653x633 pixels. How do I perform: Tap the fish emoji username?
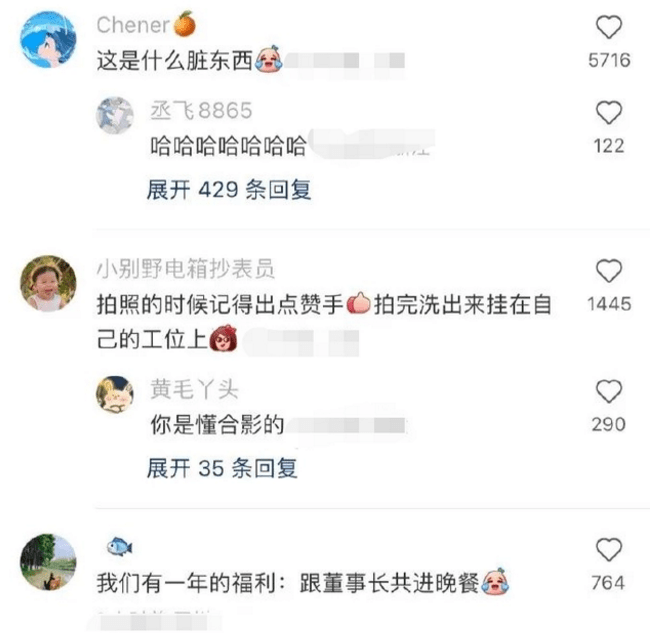(x=120, y=546)
